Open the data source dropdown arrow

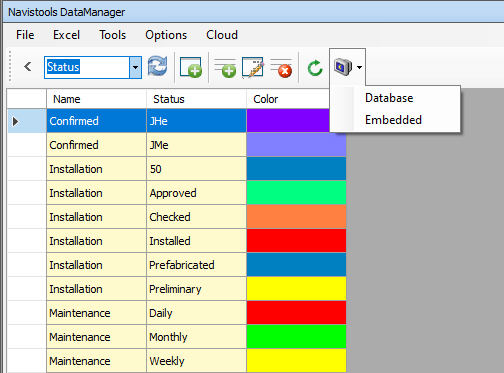click(x=359, y=67)
